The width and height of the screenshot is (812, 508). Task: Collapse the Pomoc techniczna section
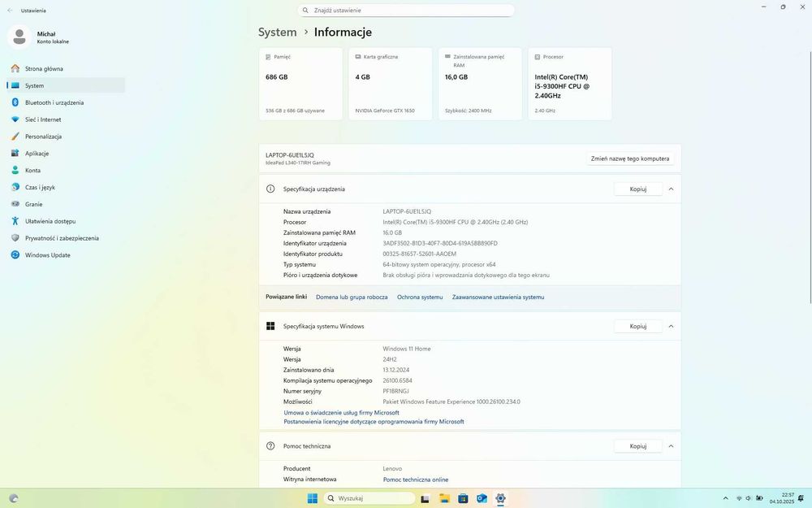pos(672,446)
